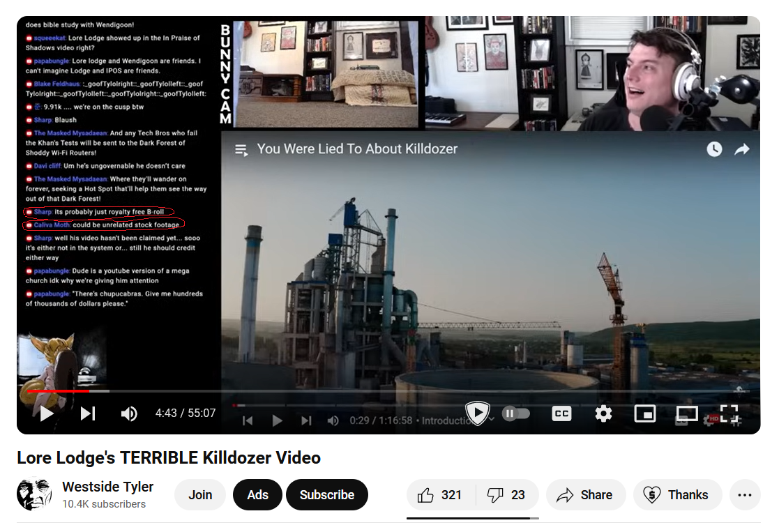Click the shield play icon in the player
The width and height of the screenshot is (779, 532).
pyautogui.click(x=478, y=413)
